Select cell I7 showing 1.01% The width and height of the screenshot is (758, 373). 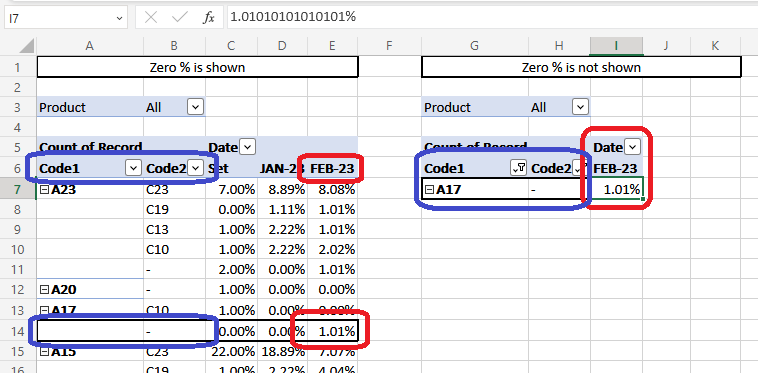pyautogui.click(x=616, y=189)
